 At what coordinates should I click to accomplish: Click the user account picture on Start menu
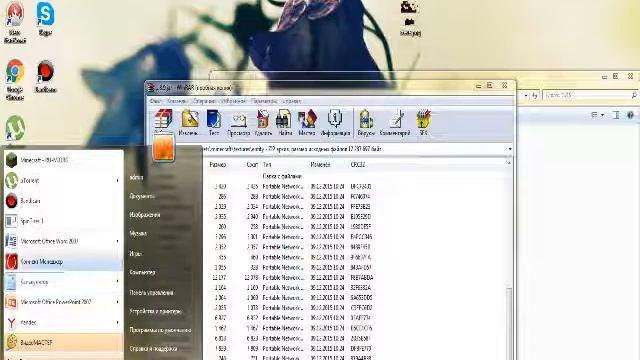point(164,147)
